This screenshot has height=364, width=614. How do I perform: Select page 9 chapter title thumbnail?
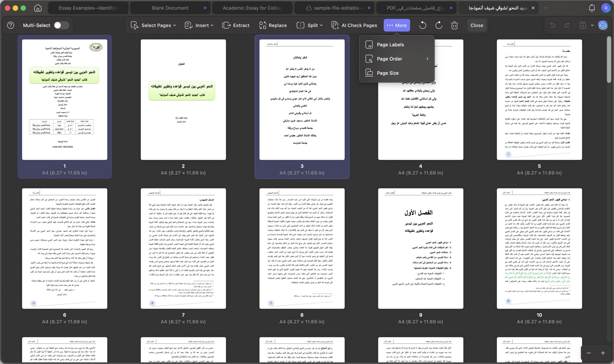pyautogui.click(x=421, y=248)
